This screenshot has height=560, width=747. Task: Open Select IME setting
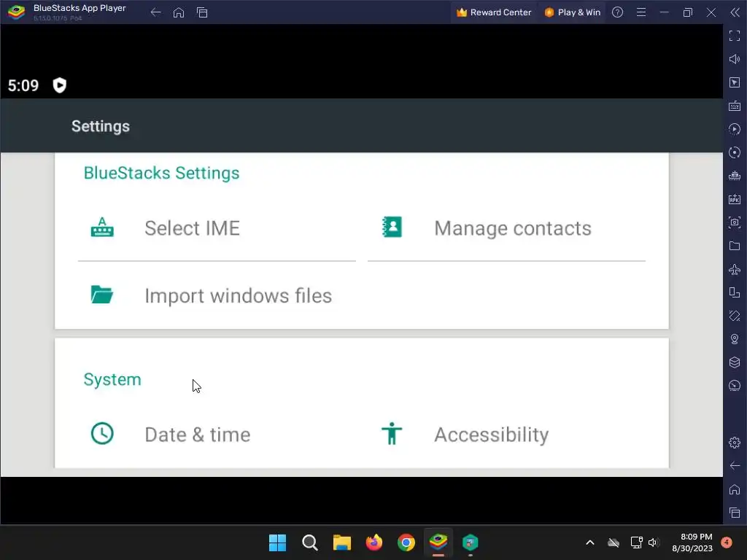point(217,228)
